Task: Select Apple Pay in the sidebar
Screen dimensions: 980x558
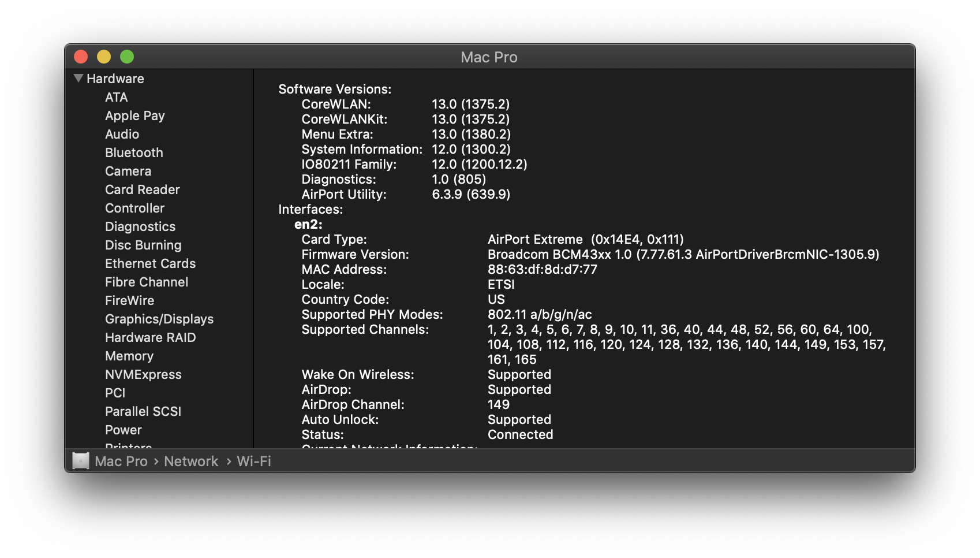Action: coord(135,116)
